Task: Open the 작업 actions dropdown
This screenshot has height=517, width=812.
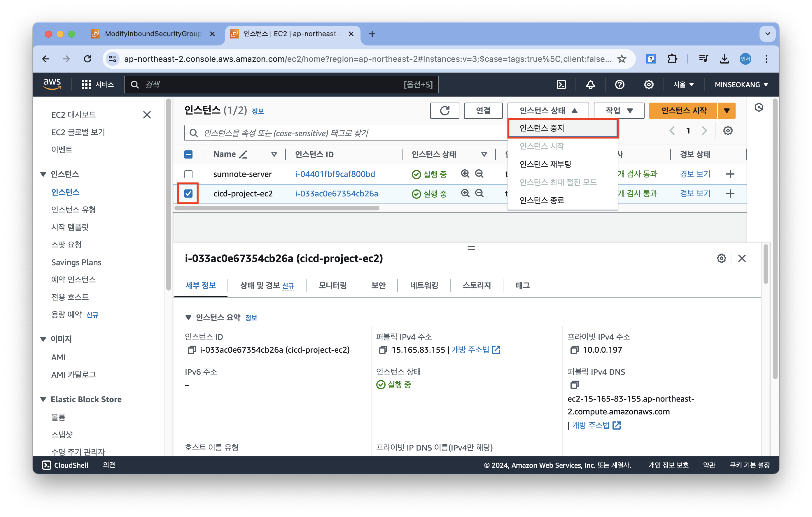Action: coord(619,110)
